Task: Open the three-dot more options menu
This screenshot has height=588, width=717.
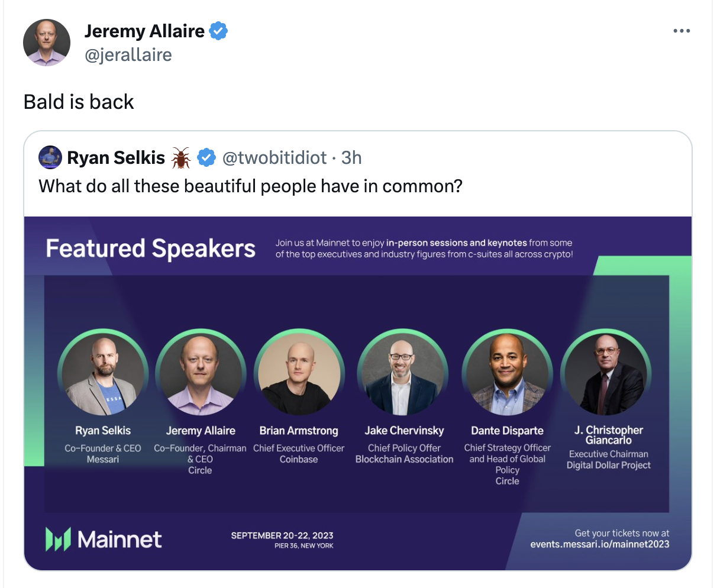Action: tap(682, 31)
